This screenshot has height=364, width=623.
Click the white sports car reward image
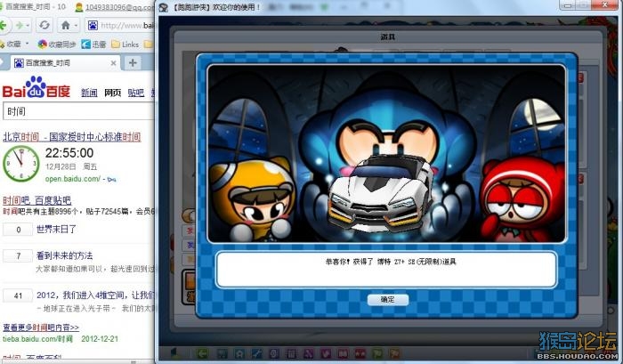pos(380,195)
